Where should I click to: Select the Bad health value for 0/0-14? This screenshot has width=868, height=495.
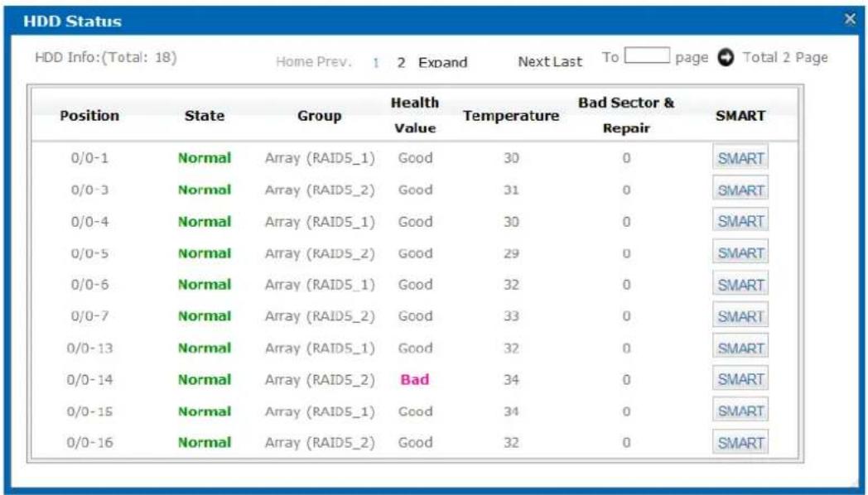tap(415, 379)
